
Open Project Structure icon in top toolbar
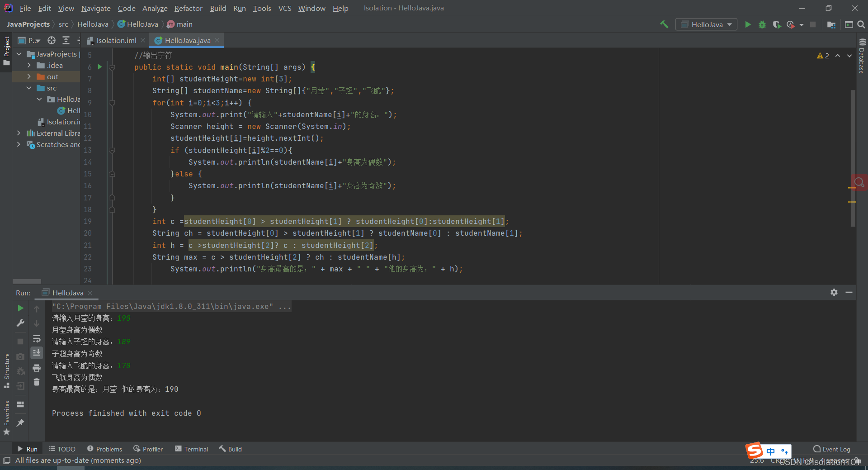[x=831, y=24]
